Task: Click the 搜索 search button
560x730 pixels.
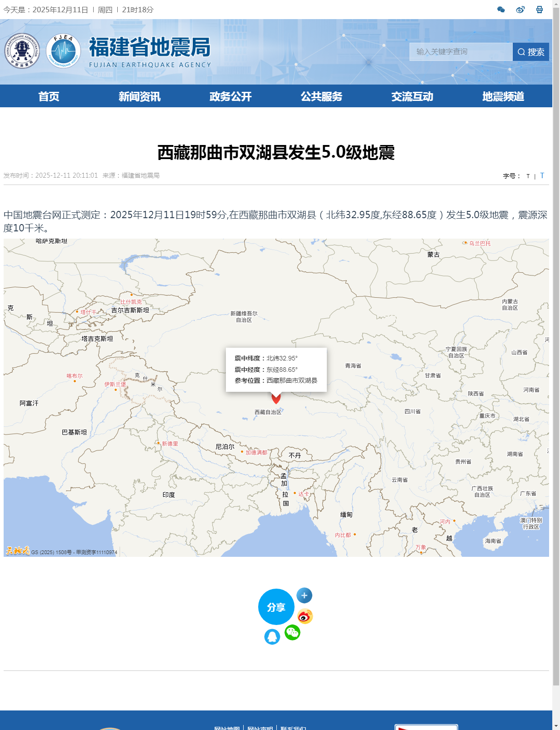Action: coord(531,52)
